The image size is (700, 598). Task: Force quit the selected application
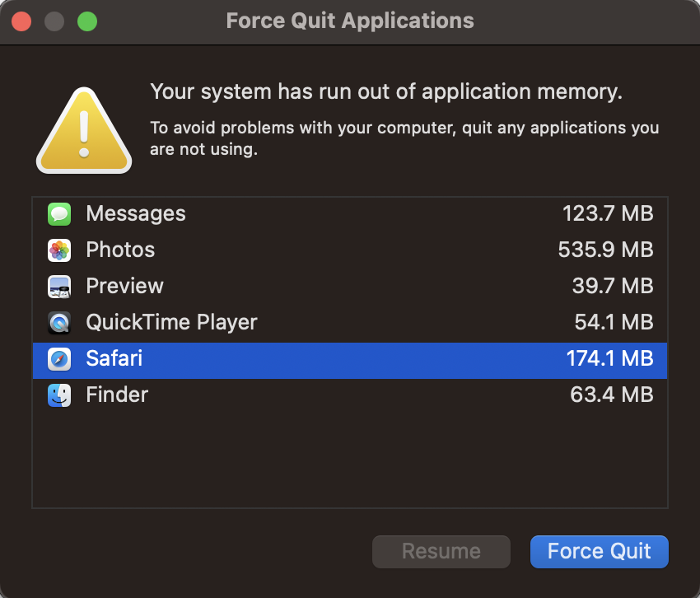(x=599, y=552)
